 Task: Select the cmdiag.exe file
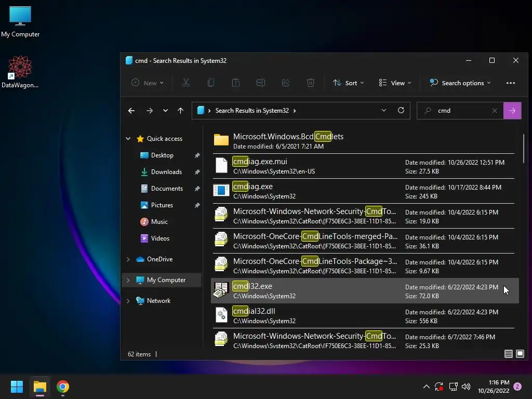[363, 191]
